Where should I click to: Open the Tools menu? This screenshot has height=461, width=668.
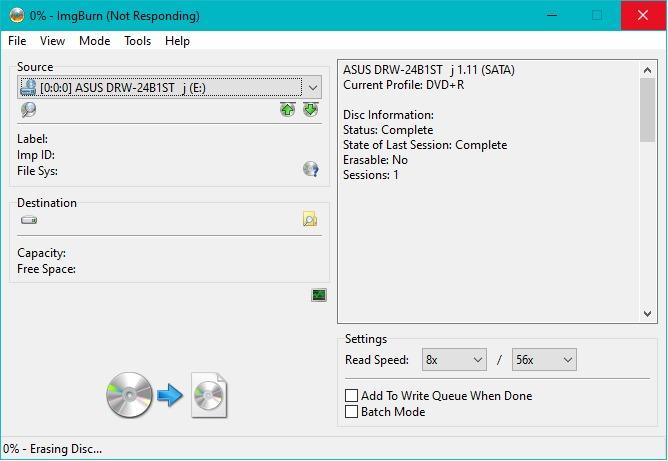click(x=138, y=41)
